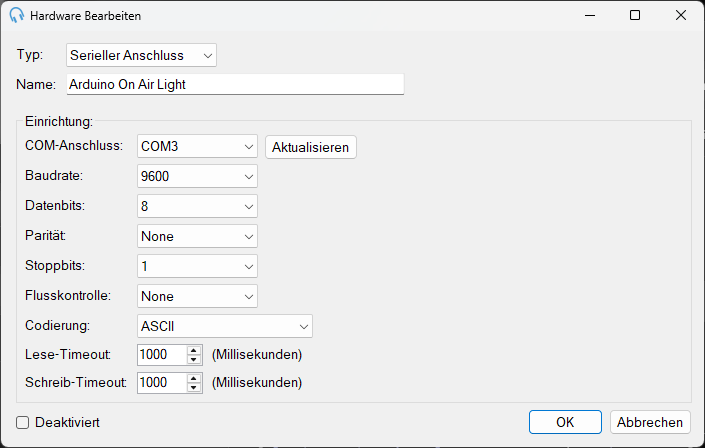
Task: Decrease Lese-Timeout with the down arrow
Action: pos(194,359)
